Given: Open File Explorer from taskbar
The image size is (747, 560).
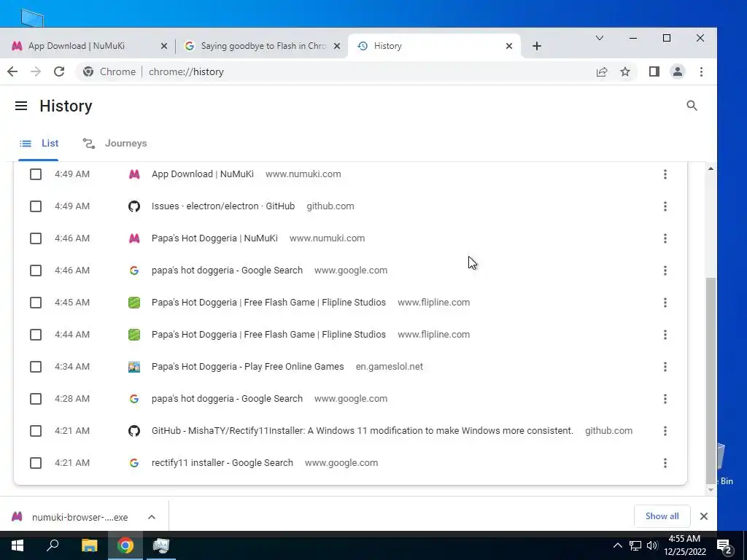Looking at the screenshot, I should tap(89, 545).
